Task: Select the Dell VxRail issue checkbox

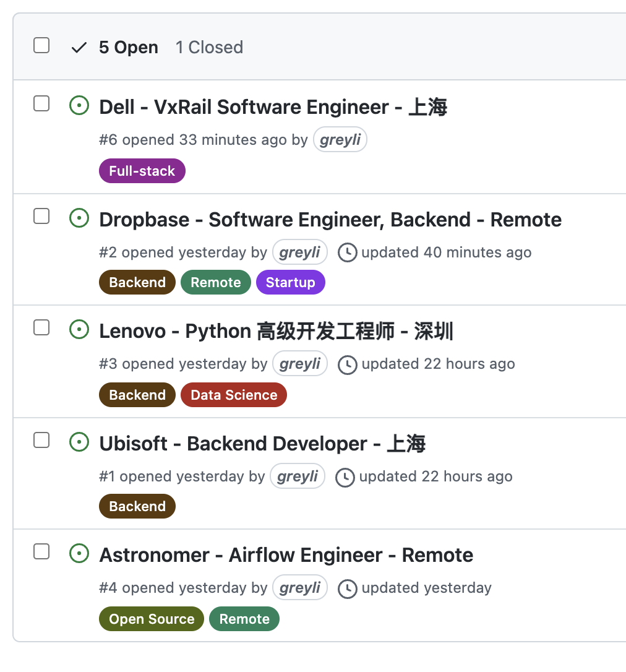Action: pyautogui.click(x=41, y=103)
